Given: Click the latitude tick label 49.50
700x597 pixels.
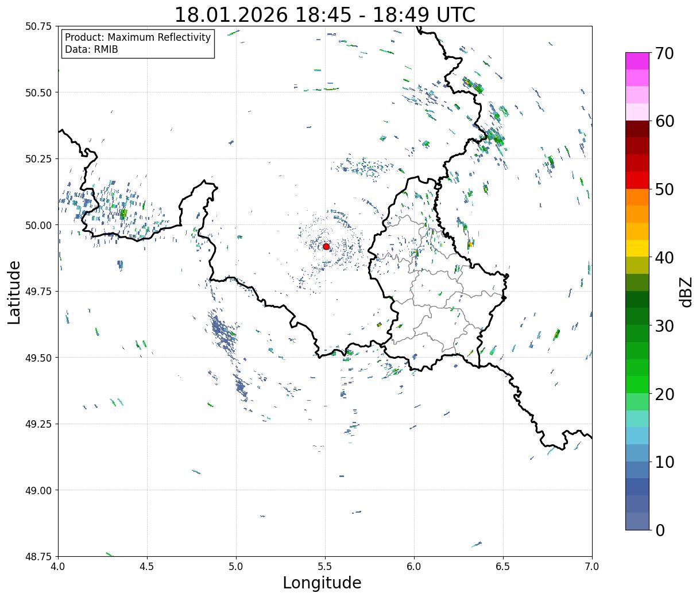Looking at the screenshot, I should [x=38, y=358].
